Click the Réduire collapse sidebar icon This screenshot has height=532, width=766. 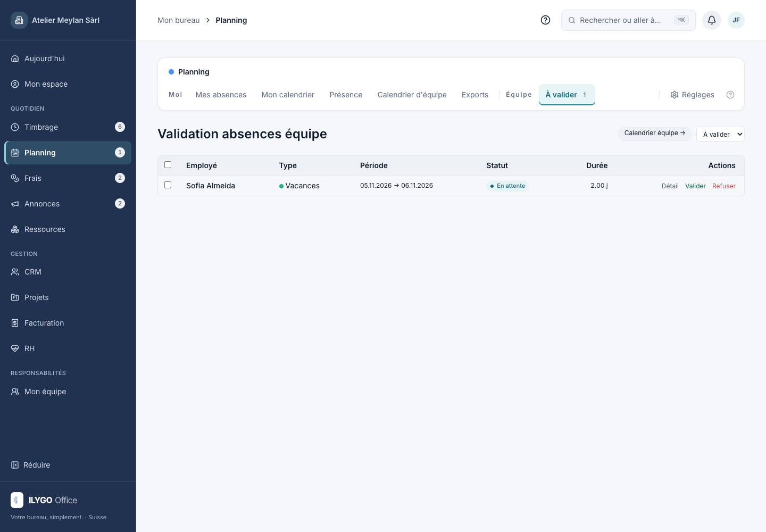tap(15, 465)
